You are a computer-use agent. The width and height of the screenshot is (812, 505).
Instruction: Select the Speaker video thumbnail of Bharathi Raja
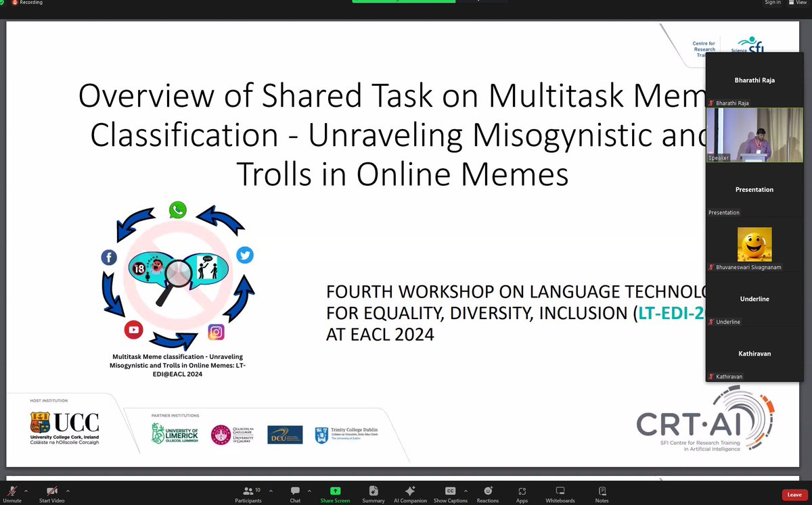754,135
